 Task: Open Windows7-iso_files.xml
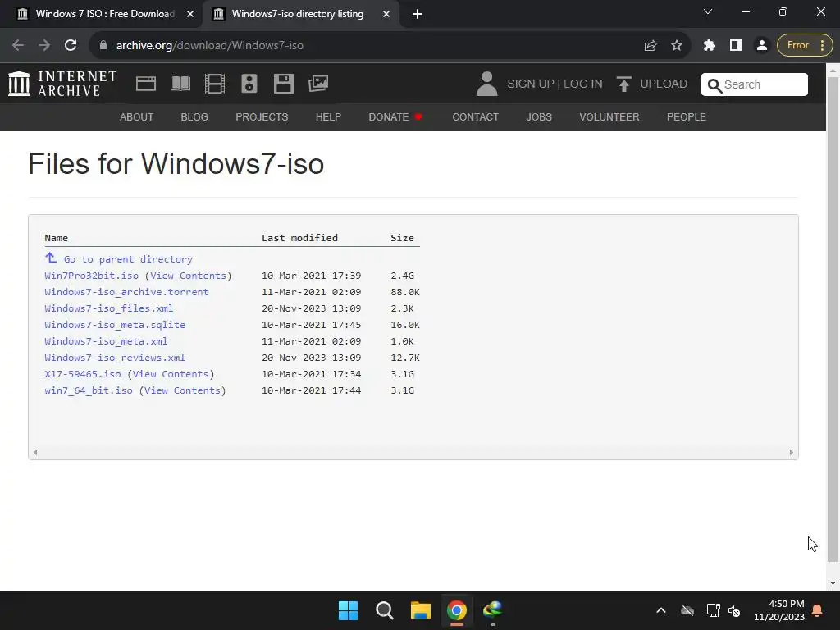pos(109,308)
